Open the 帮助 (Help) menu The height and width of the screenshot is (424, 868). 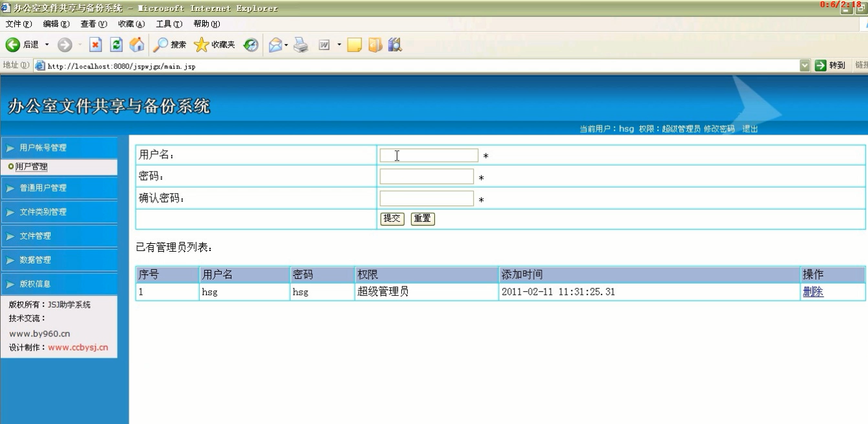pos(207,24)
